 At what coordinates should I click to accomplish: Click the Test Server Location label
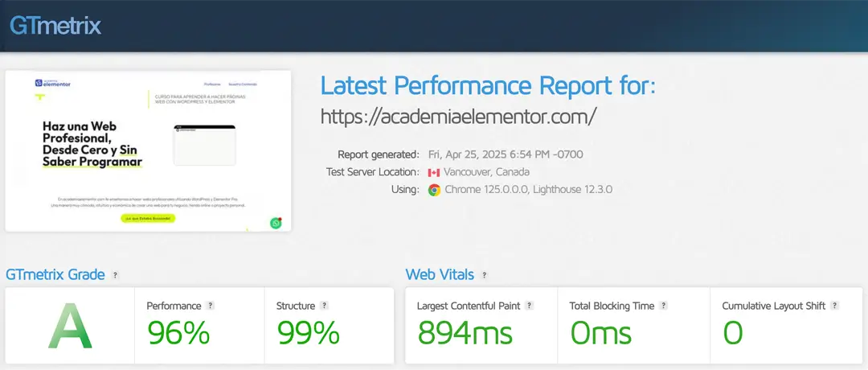pyautogui.click(x=373, y=172)
